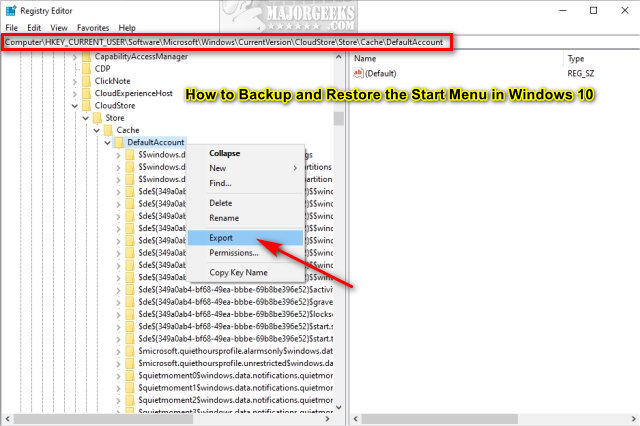Select the (Default) value entry
The height and width of the screenshot is (426, 640).
(380, 73)
